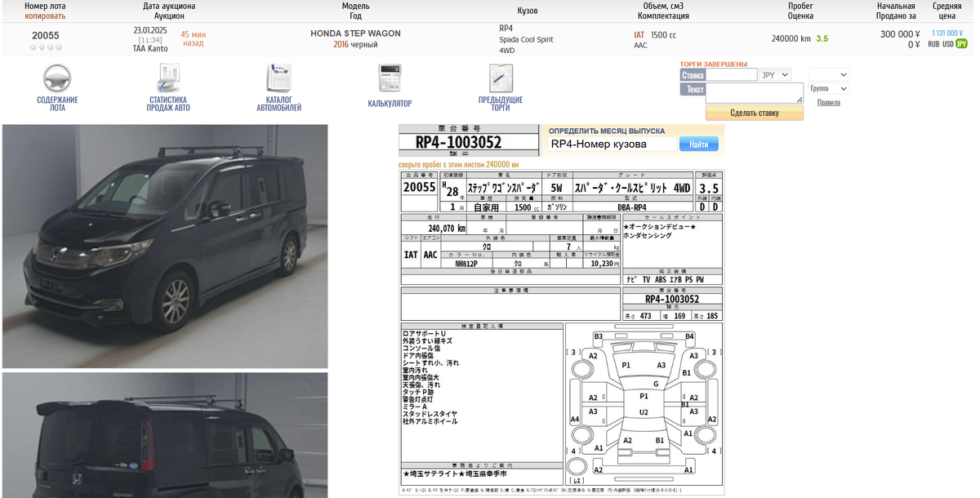Open the Правила link
This screenshot has height=498, width=980.
tap(829, 103)
